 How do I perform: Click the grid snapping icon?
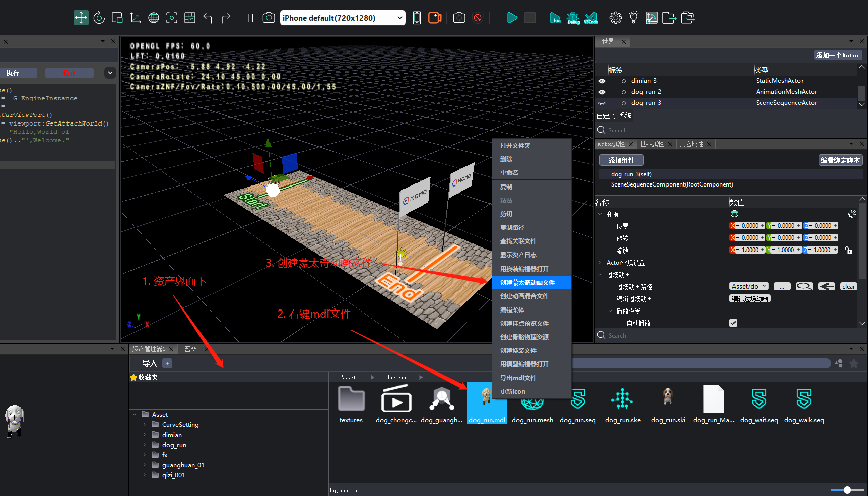tap(190, 18)
